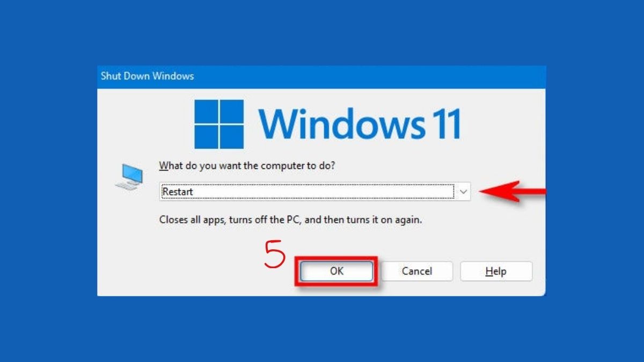Cancel the Shut Down Windows dialog
The width and height of the screenshot is (644, 362).
click(417, 271)
